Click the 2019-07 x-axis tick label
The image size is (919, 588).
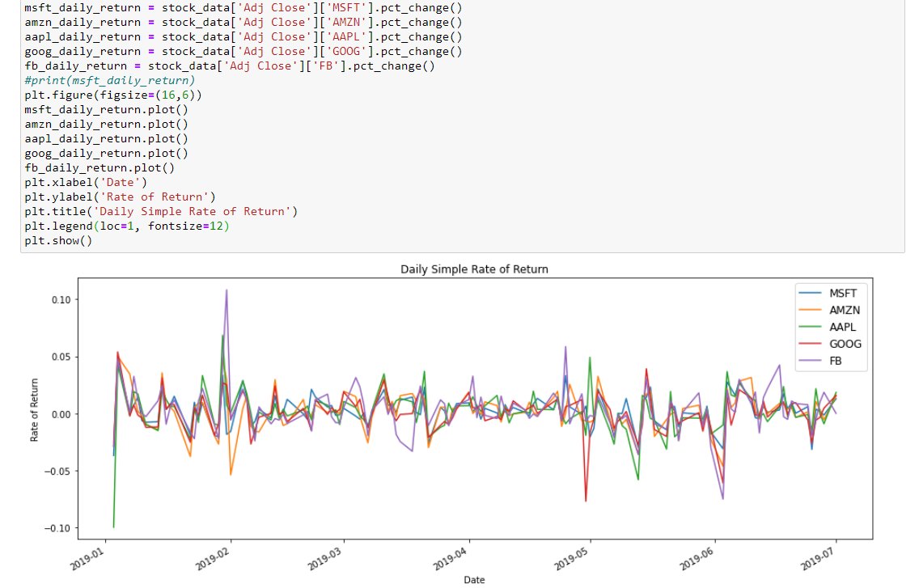pos(818,559)
